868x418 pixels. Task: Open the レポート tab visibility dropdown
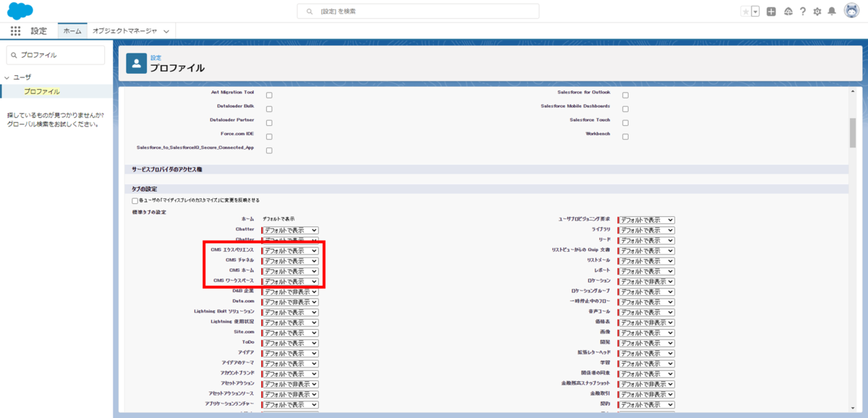[646, 271]
